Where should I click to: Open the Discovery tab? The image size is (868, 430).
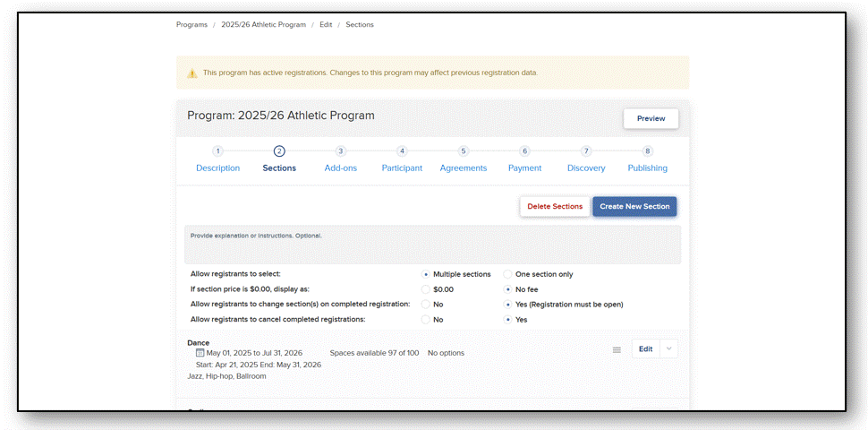click(x=586, y=168)
